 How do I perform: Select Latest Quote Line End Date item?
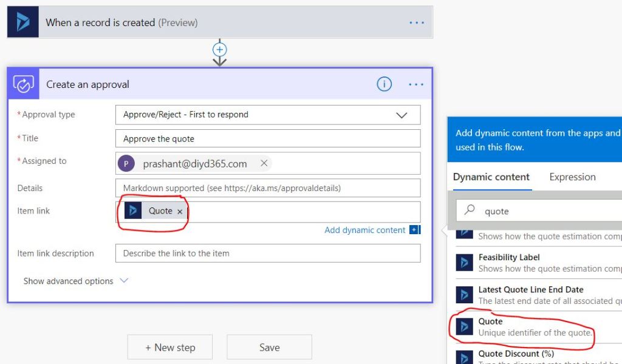click(530, 290)
